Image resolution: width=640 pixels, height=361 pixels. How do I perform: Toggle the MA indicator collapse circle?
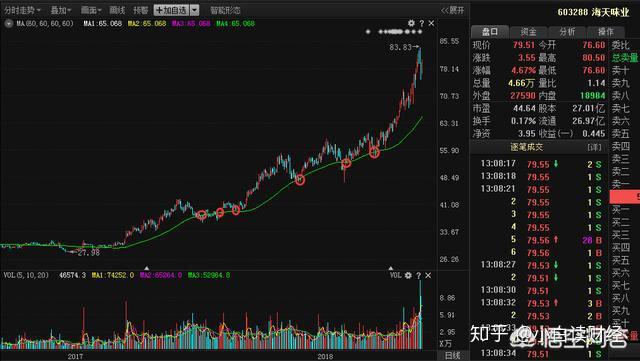coord(9,24)
